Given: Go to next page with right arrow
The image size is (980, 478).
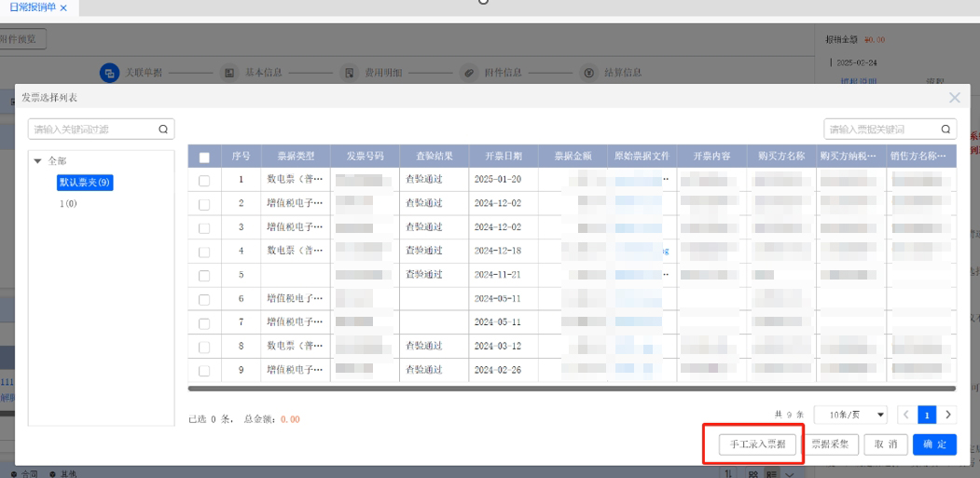Looking at the screenshot, I should click(948, 415).
